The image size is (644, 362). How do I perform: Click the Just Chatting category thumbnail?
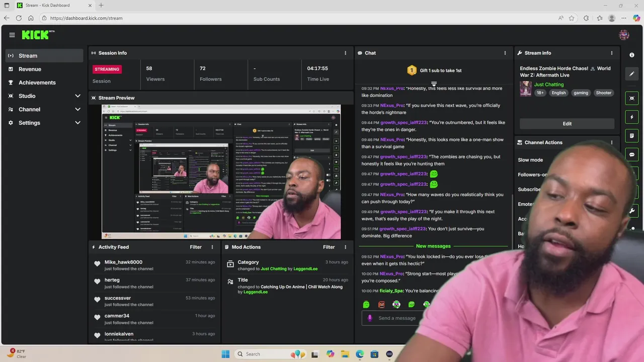click(x=526, y=88)
